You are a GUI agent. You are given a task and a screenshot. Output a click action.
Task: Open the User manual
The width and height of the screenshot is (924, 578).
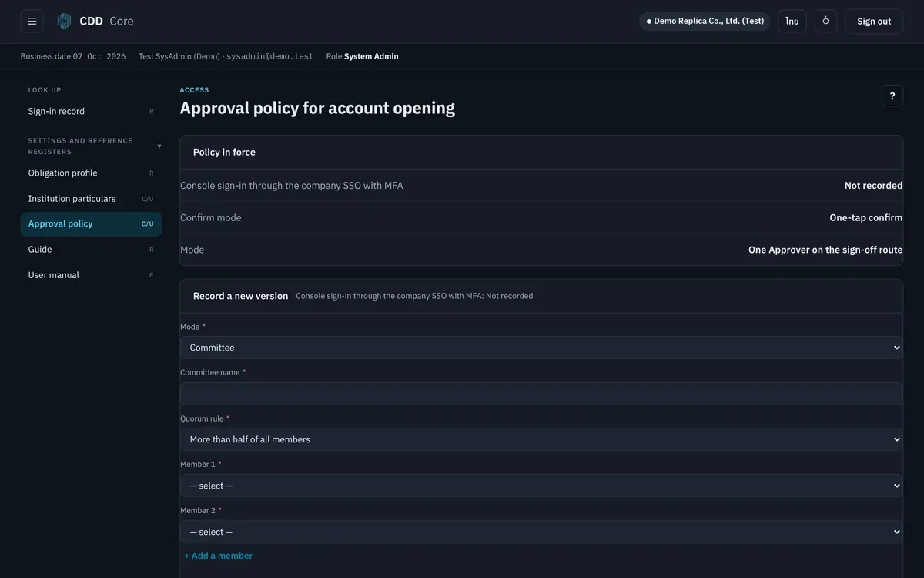[x=91, y=274]
